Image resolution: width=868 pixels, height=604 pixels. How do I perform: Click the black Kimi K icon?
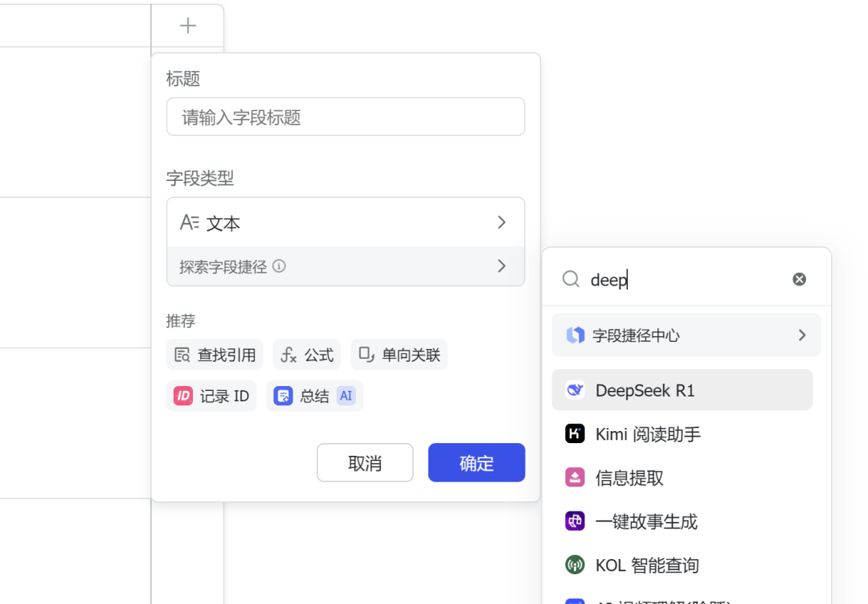tap(575, 433)
